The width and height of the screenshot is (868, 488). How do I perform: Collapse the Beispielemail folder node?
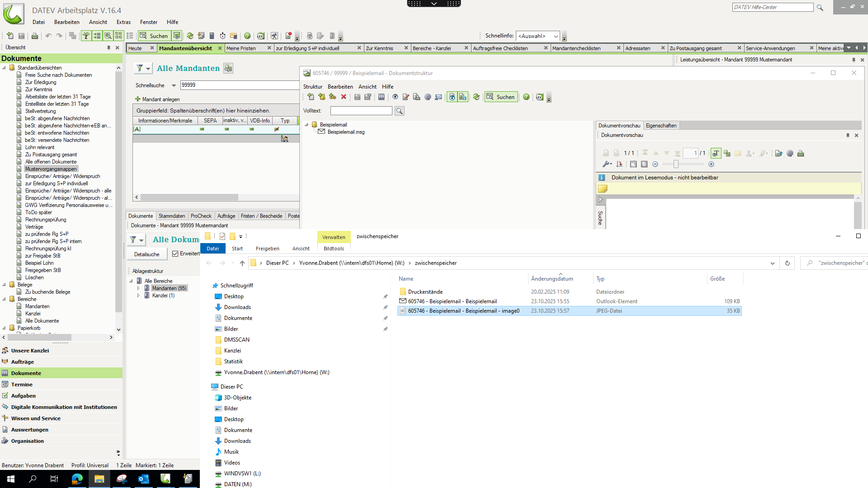click(x=307, y=125)
